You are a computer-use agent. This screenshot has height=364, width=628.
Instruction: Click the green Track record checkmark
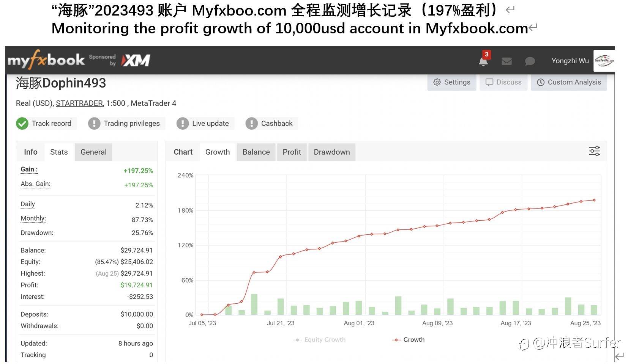(x=22, y=123)
